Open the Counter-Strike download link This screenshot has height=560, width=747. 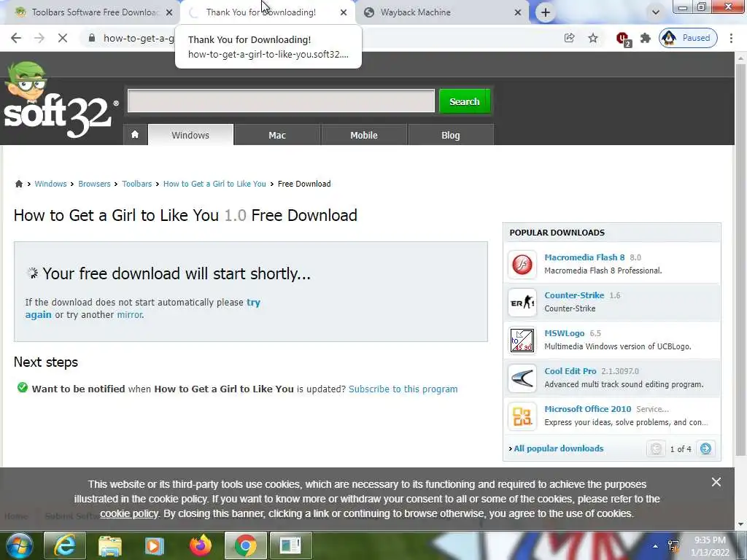(574, 295)
